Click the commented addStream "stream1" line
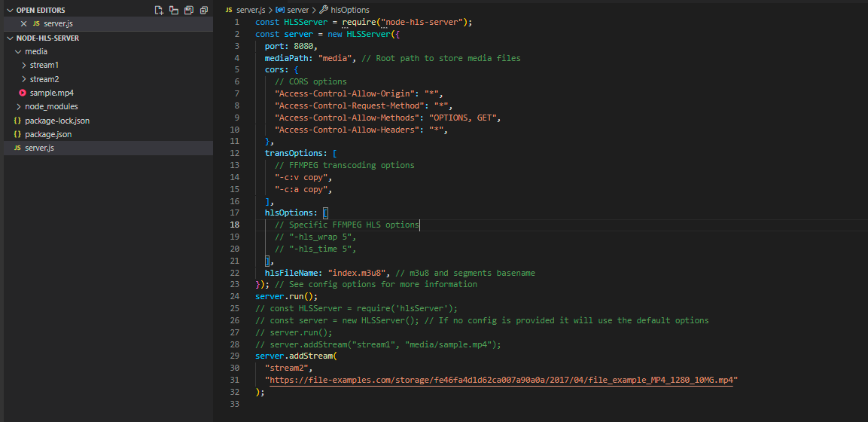868x422 pixels. (x=378, y=344)
